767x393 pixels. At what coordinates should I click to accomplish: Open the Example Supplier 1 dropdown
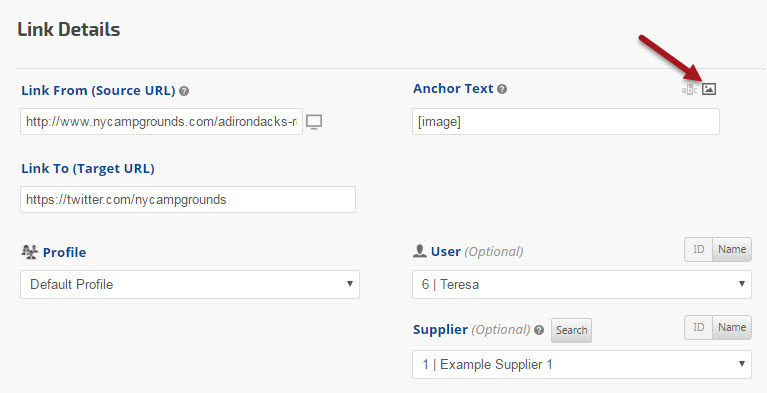(x=582, y=365)
